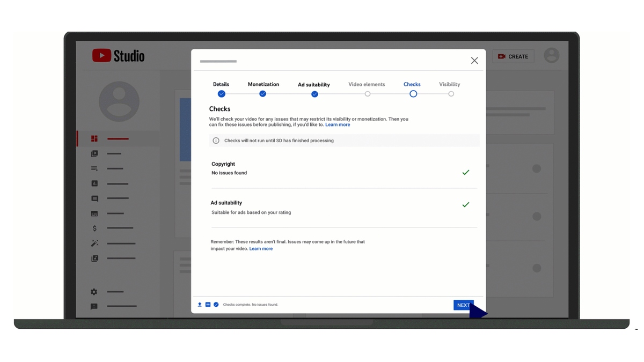Click the Video elements step circle
This screenshot has height=362, width=644.
tap(367, 93)
